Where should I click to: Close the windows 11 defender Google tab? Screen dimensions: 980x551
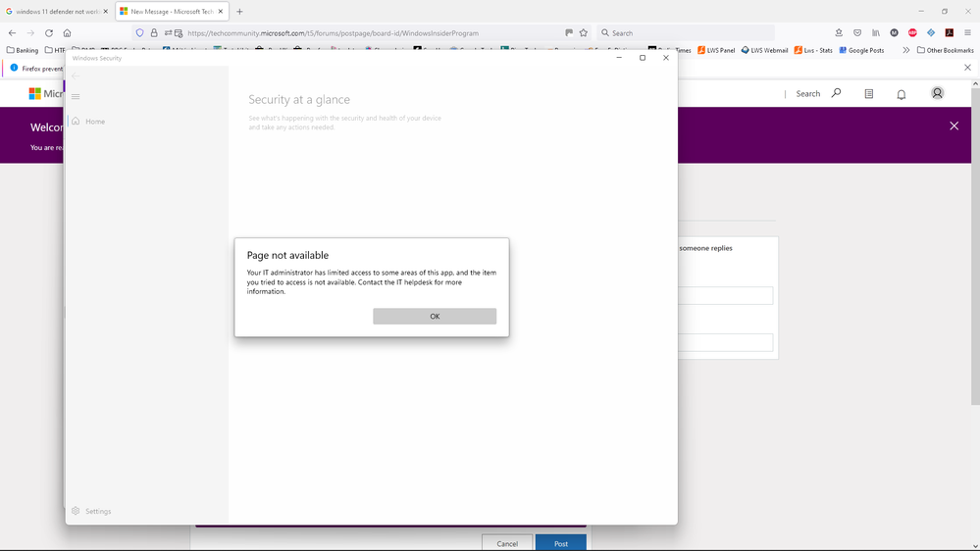click(x=105, y=11)
